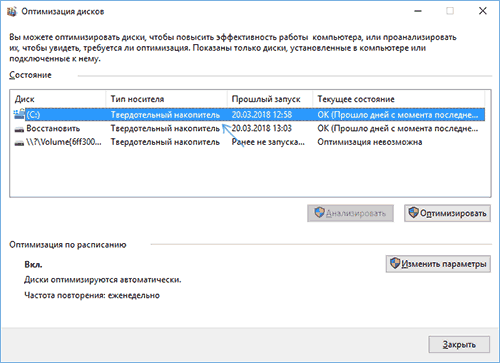Image resolution: width=500 pixels, height=363 pixels.
Task: Sort by the Диск column header
Action: click(58, 99)
